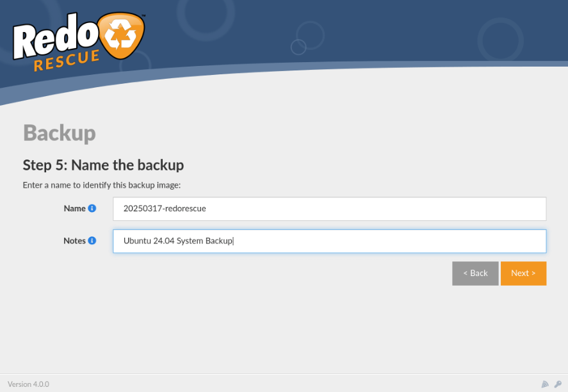Click the backup name 20250317-redorescue
The width and height of the screenshot is (568, 392).
(165, 208)
